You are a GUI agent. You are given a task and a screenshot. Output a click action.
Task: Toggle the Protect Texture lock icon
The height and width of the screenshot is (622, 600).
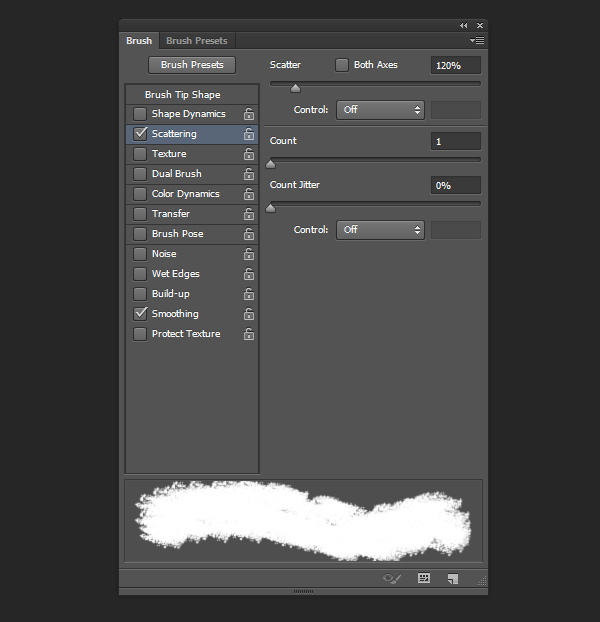tap(249, 334)
